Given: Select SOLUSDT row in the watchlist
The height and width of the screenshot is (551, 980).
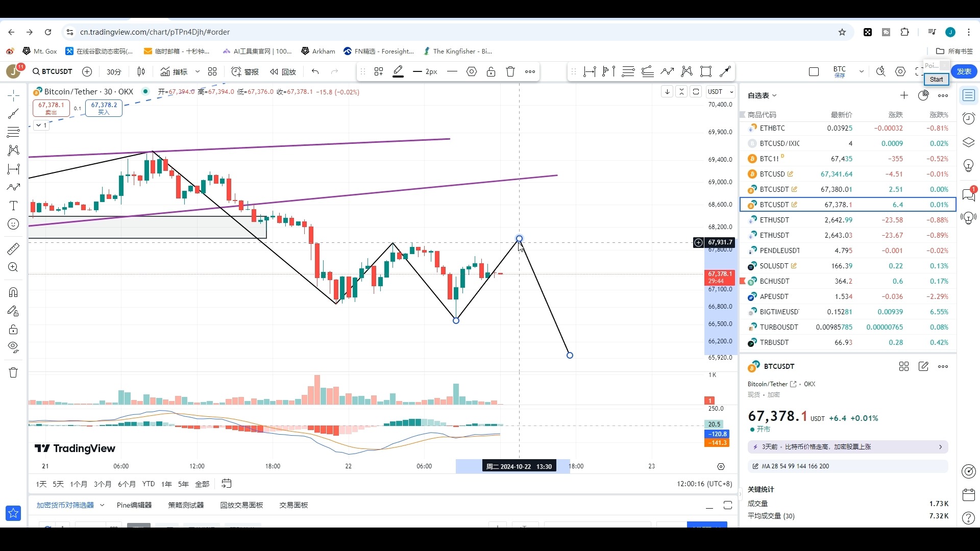Looking at the screenshot, I should tap(848, 266).
